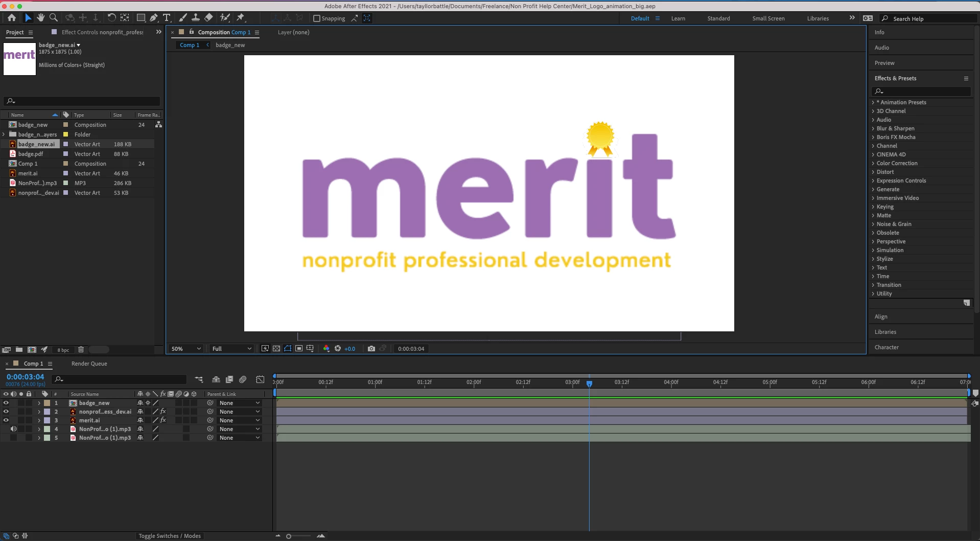Click the Enable Motion Blur timeline button
This screenshot has width=980, height=541.
(x=243, y=379)
